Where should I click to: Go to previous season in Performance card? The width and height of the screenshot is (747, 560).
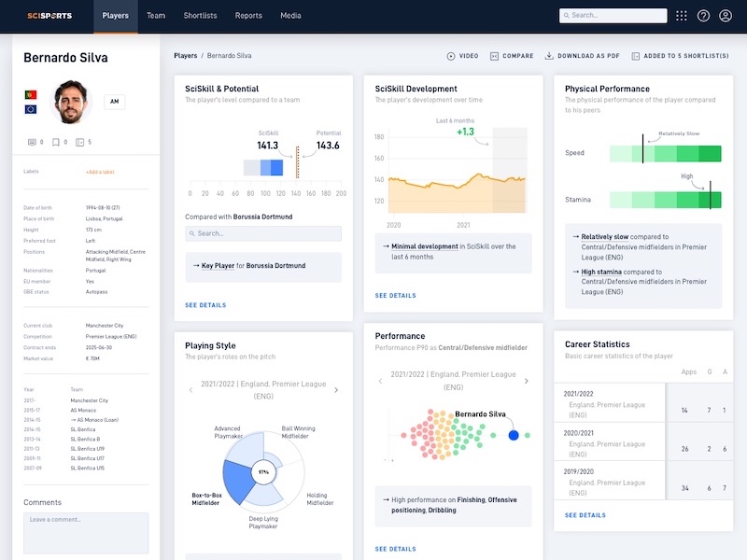[381, 381]
